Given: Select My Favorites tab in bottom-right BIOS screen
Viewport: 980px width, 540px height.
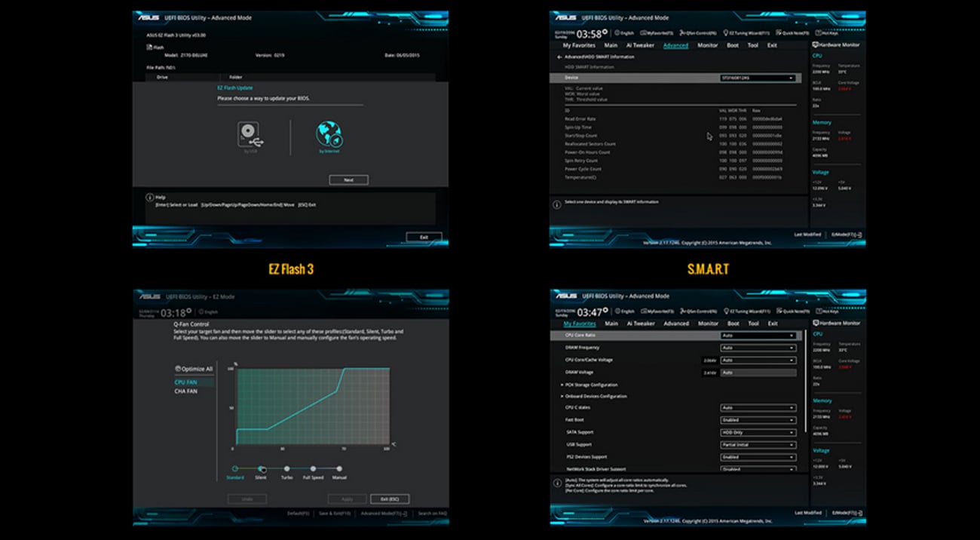Looking at the screenshot, I should pyautogui.click(x=579, y=324).
